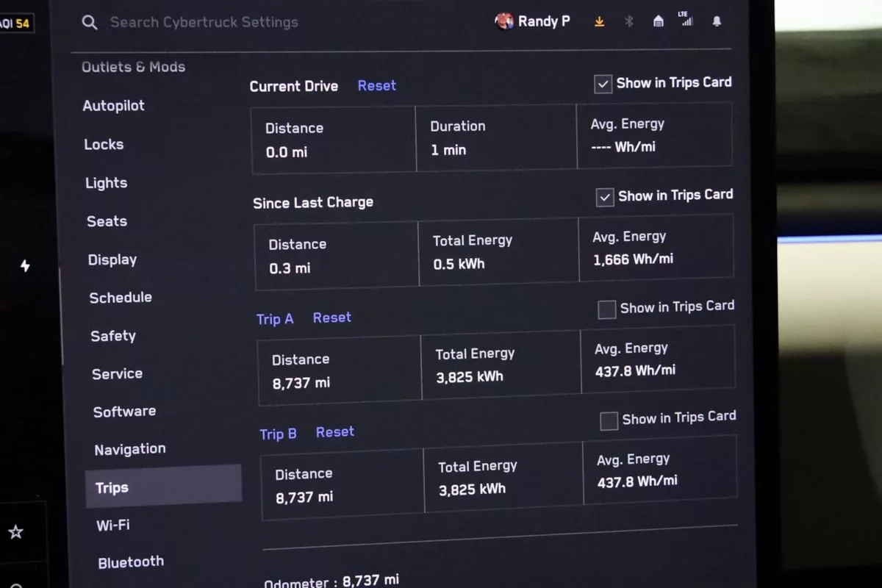882x588 pixels.
Task: Tap the lightning bolt charging icon
Action: pyautogui.click(x=25, y=266)
